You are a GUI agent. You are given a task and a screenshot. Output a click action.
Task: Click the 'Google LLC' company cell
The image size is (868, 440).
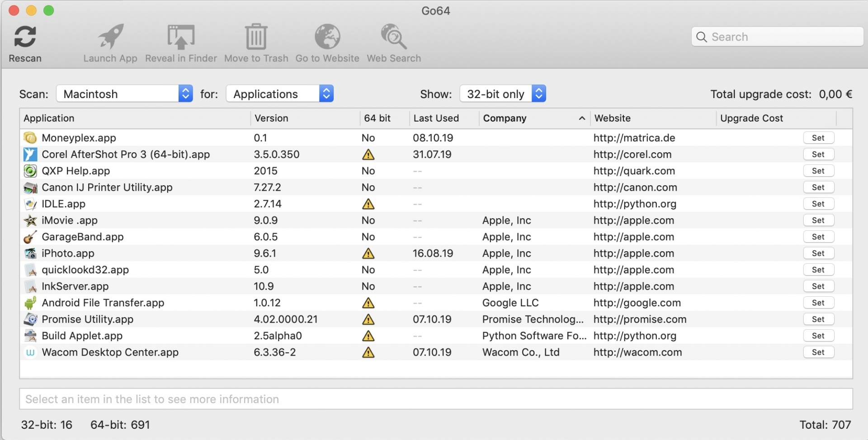tap(510, 303)
